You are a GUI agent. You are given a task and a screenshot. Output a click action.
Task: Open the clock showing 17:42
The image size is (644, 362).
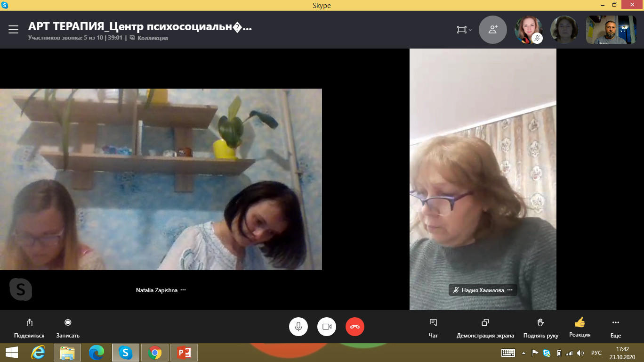pos(622,353)
